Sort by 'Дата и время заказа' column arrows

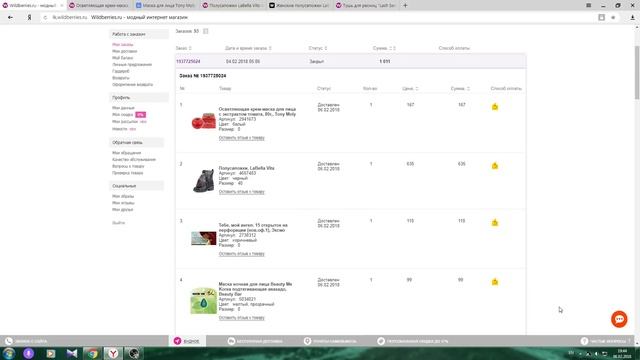coord(270,48)
